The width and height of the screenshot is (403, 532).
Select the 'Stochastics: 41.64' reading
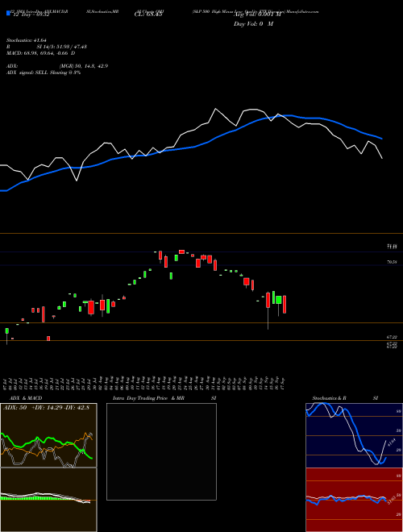[26, 40]
